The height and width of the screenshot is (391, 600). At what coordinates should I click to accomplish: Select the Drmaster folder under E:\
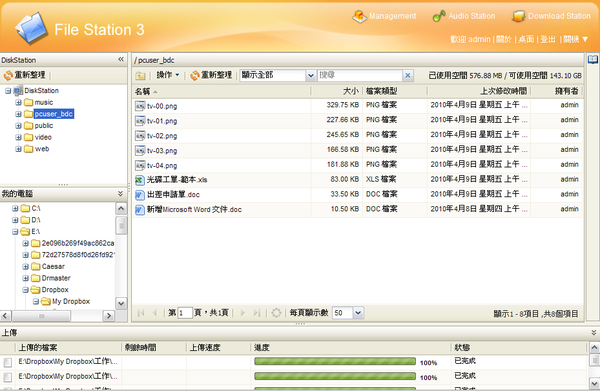[56, 279]
